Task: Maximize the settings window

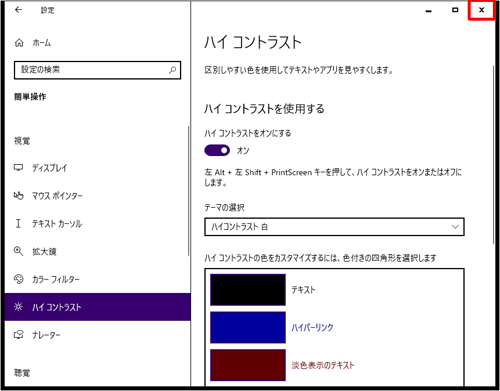Action: [x=455, y=10]
